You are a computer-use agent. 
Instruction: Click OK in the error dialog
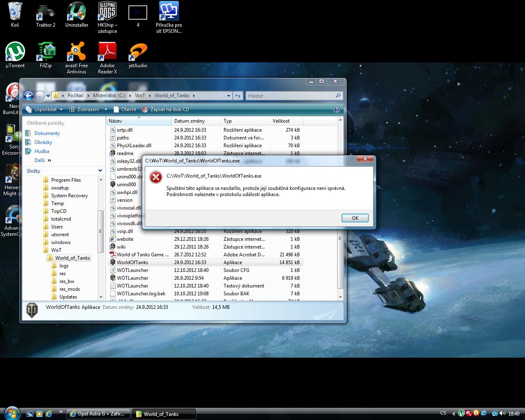[355, 218]
